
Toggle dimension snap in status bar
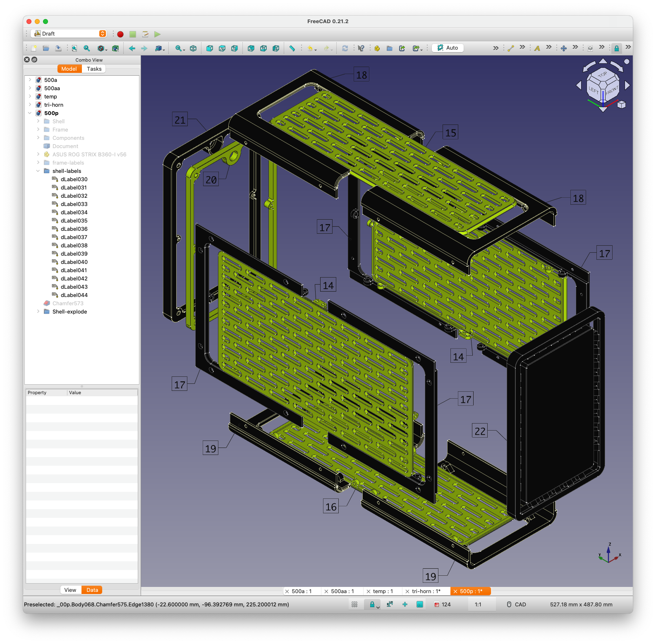tap(390, 605)
